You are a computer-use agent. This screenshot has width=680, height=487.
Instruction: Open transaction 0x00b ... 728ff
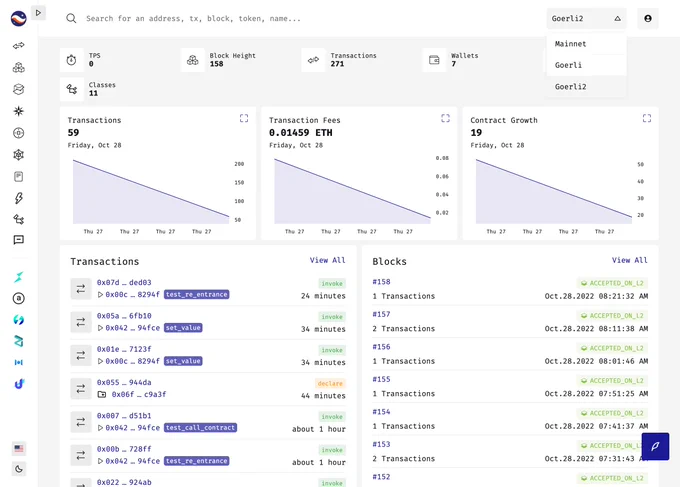tap(124, 449)
